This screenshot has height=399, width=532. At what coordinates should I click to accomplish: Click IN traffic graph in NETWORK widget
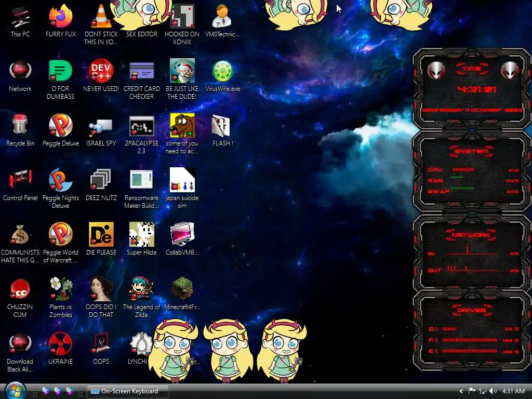(x=472, y=250)
